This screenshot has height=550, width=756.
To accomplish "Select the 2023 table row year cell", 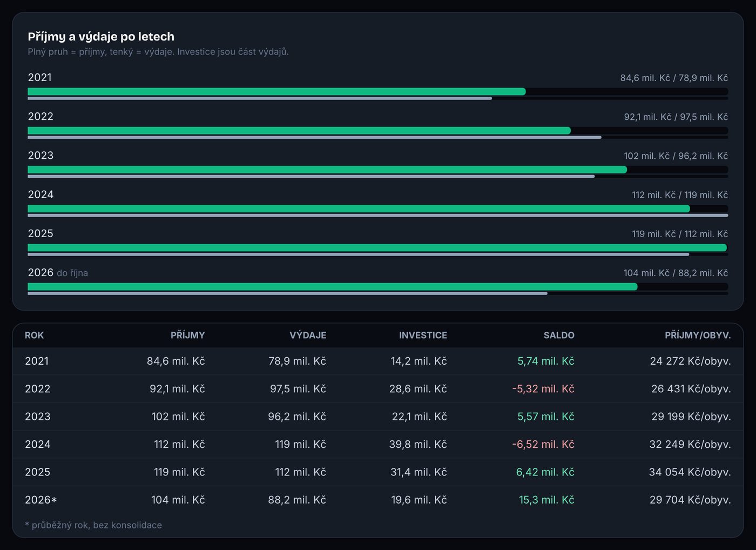I will [x=38, y=417].
